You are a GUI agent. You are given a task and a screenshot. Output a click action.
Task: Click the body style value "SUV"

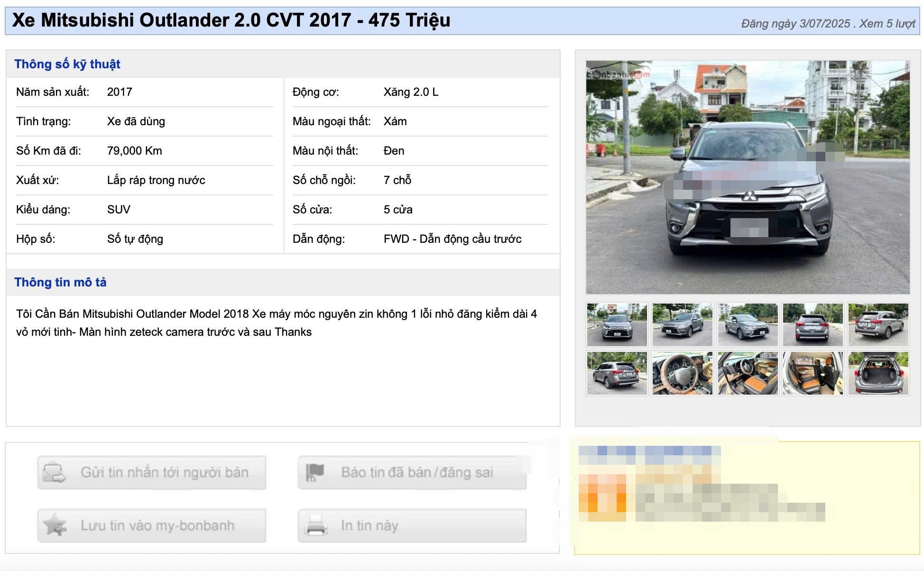point(119,210)
